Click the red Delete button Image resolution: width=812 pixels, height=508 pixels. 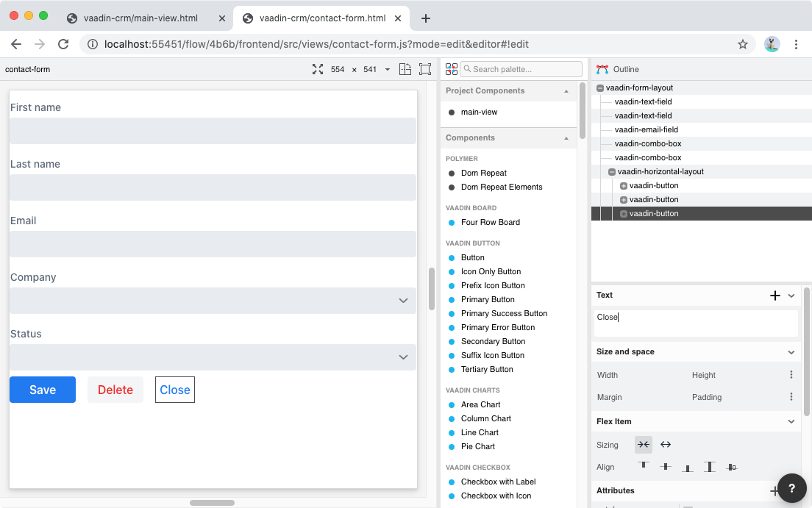tap(115, 390)
